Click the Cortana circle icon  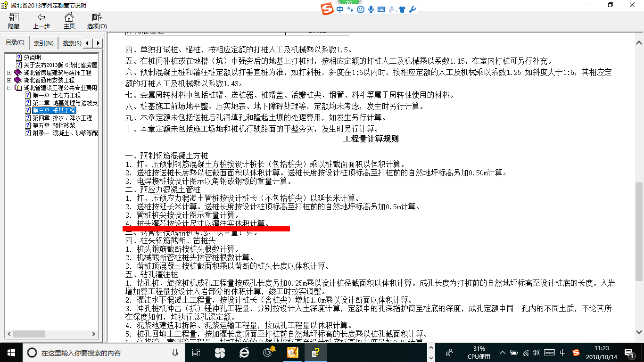[x=32, y=353]
